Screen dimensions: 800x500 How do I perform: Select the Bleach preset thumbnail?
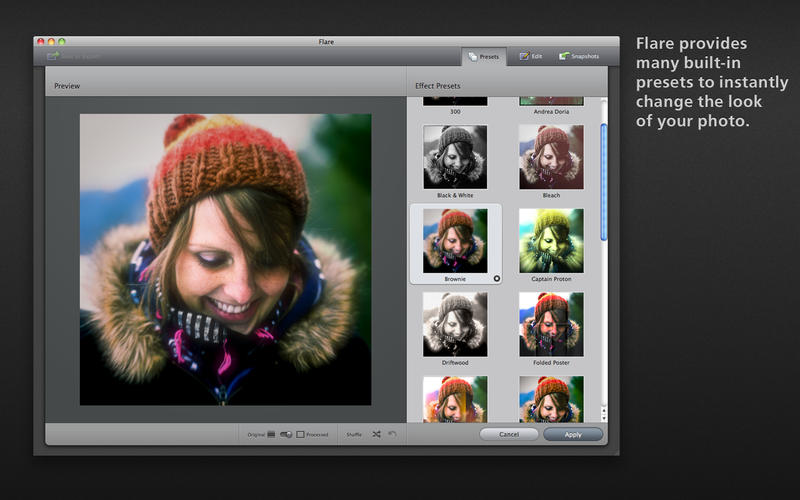[x=551, y=157]
